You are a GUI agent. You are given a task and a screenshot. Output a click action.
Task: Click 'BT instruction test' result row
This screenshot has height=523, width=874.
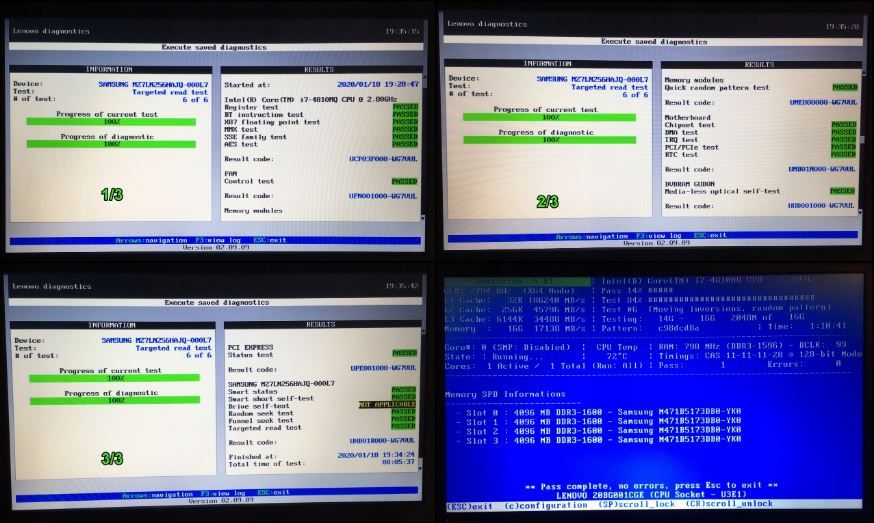pos(321,114)
